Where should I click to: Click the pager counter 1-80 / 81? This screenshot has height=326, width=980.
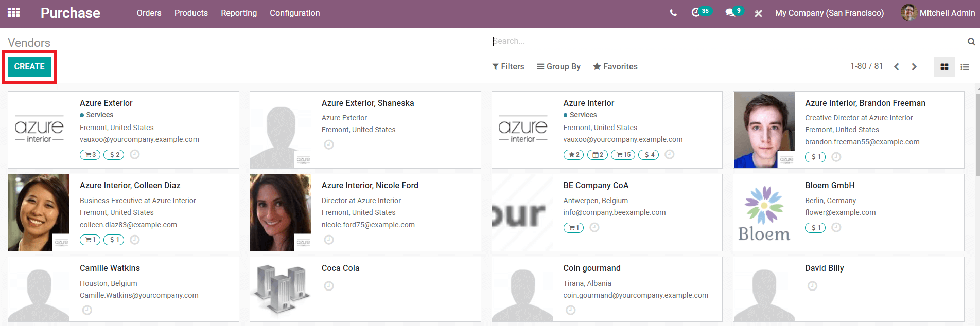(x=866, y=66)
